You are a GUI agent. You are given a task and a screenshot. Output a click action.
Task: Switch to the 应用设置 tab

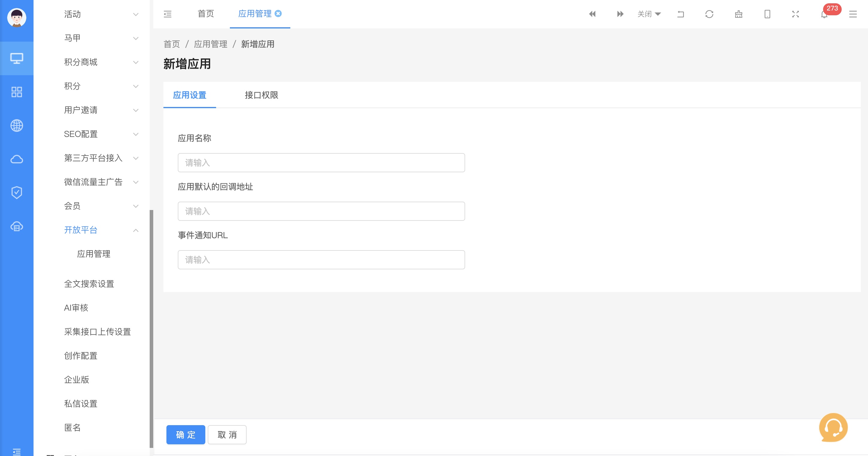coord(189,95)
